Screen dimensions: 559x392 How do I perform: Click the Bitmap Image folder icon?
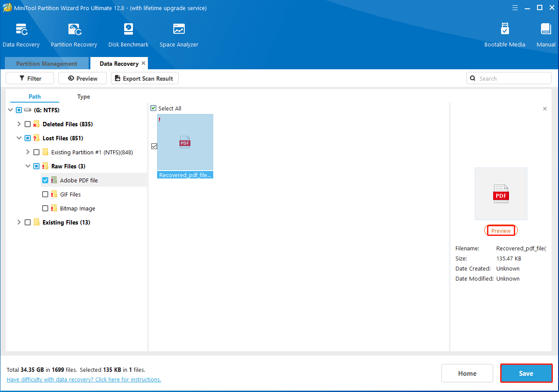54,208
